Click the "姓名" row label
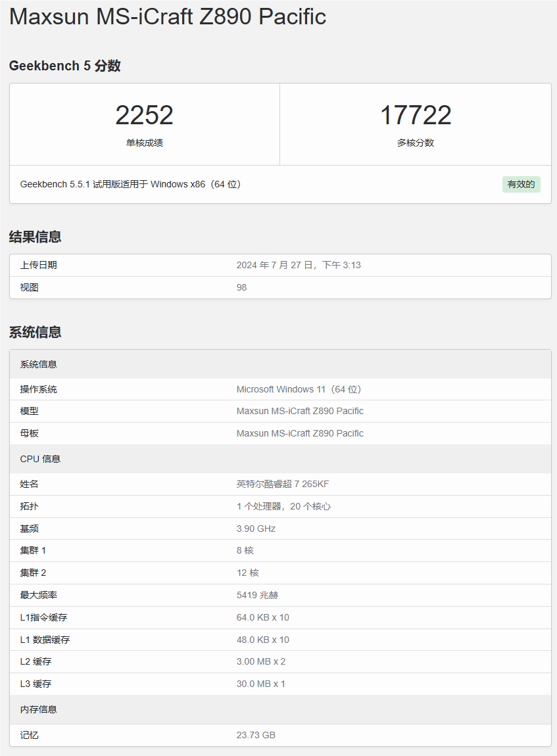The height and width of the screenshot is (756, 557). click(30, 484)
